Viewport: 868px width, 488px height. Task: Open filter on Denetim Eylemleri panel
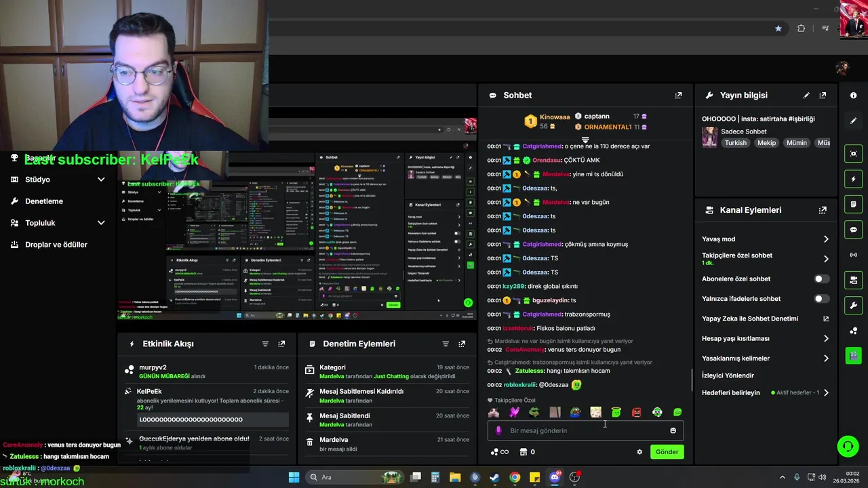tap(446, 344)
